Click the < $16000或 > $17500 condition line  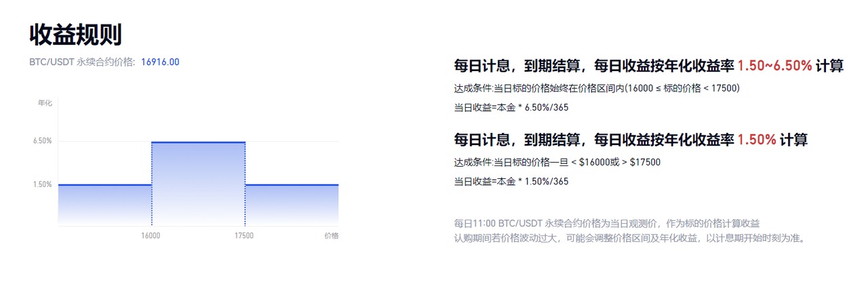(557, 162)
